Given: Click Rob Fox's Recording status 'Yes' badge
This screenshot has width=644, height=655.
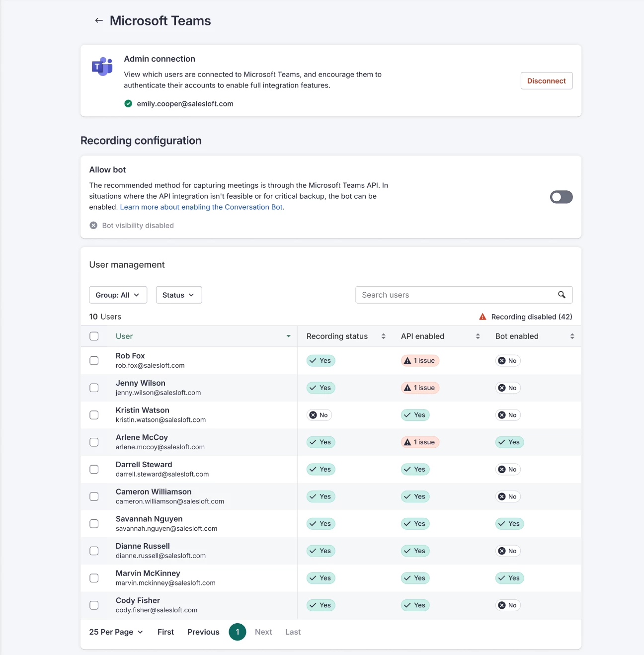Looking at the screenshot, I should coord(321,361).
